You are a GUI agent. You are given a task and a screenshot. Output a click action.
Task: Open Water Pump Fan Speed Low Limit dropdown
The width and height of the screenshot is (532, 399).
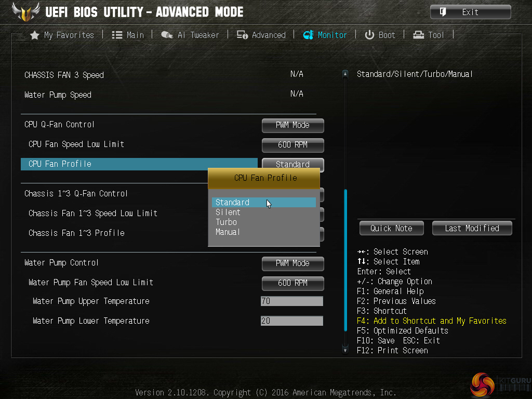pos(293,283)
